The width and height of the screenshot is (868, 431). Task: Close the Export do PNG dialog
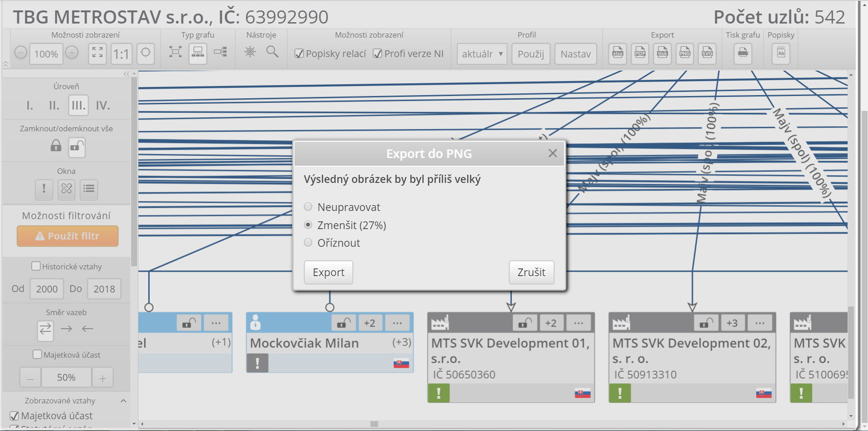pos(552,153)
